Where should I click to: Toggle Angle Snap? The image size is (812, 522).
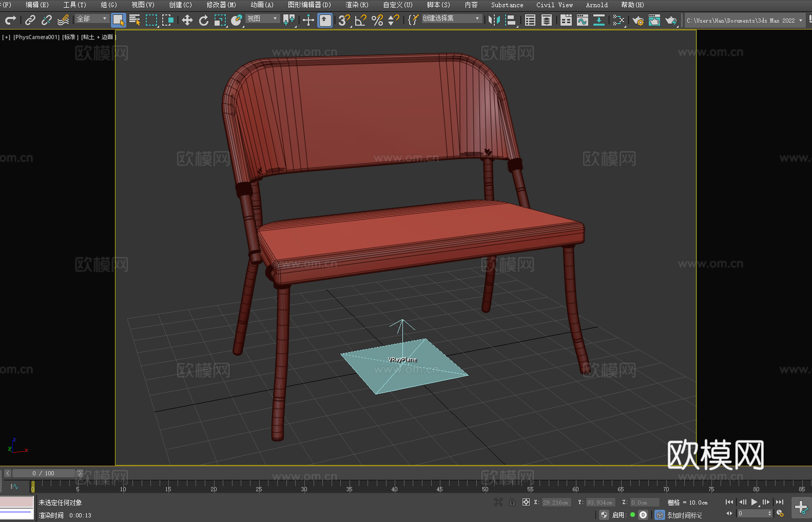pos(361,20)
